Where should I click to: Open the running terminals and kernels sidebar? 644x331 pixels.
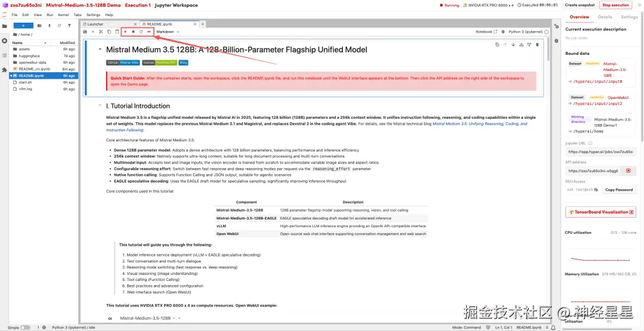(5, 41)
